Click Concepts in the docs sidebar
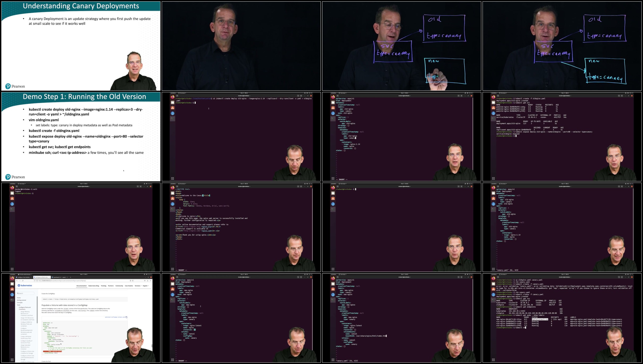The image size is (643, 364). coord(20,302)
